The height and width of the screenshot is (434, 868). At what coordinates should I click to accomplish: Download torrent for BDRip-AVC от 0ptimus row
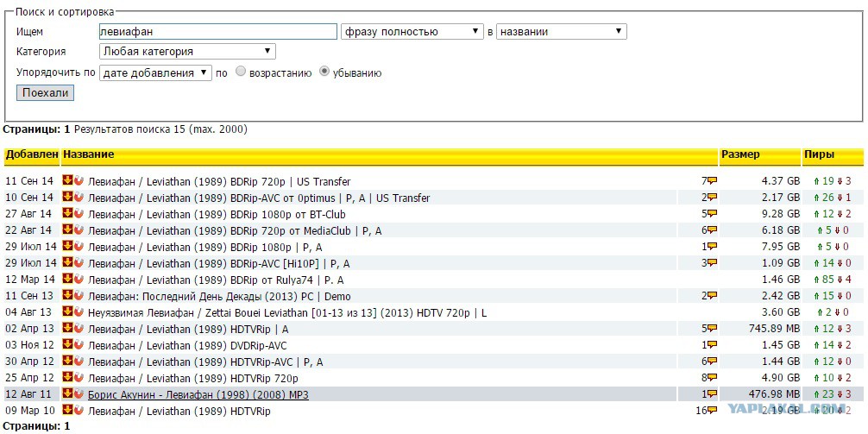click(x=67, y=197)
